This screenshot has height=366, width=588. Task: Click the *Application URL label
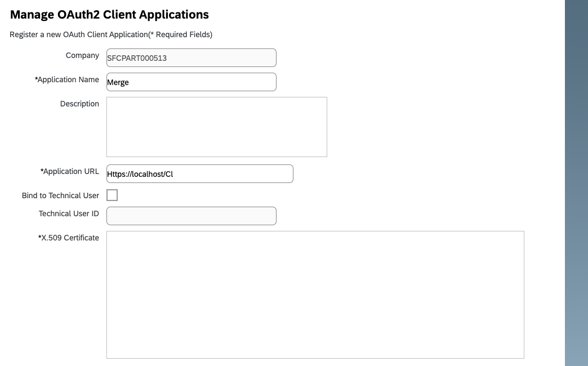(x=70, y=172)
